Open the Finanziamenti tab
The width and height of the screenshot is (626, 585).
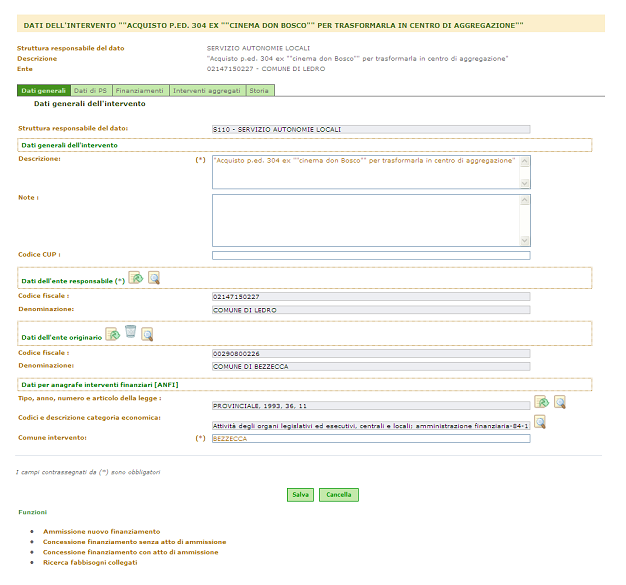pyautogui.click(x=140, y=91)
